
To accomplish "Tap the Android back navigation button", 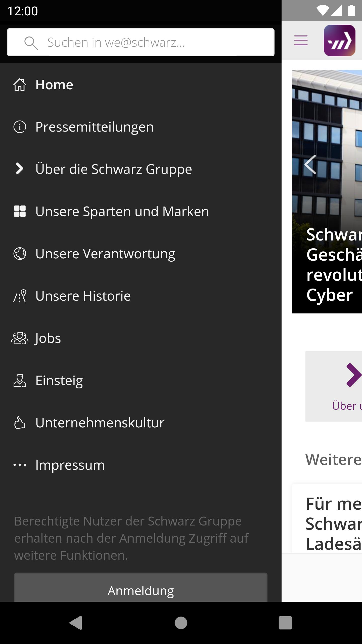I will (76, 623).
